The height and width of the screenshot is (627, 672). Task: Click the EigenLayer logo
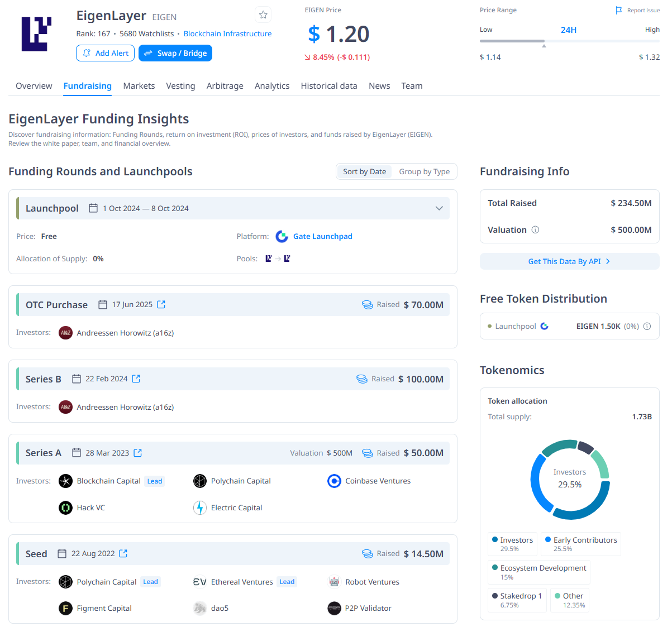point(36,33)
